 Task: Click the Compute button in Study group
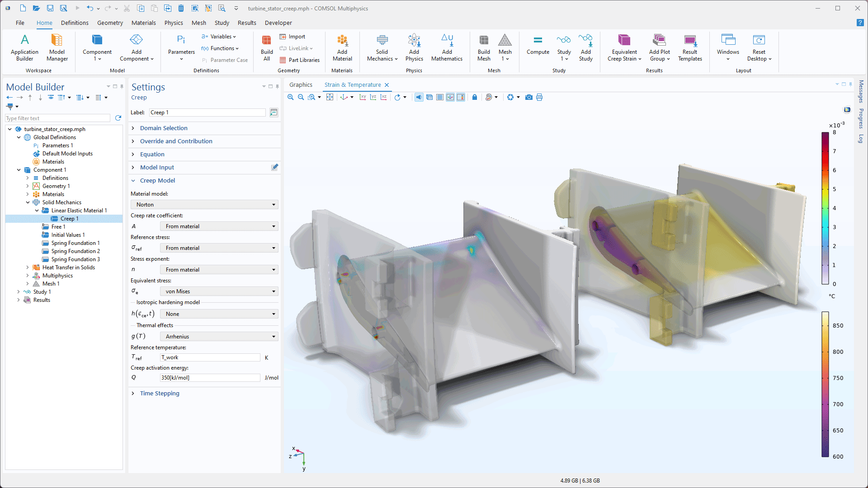(538, 44)
